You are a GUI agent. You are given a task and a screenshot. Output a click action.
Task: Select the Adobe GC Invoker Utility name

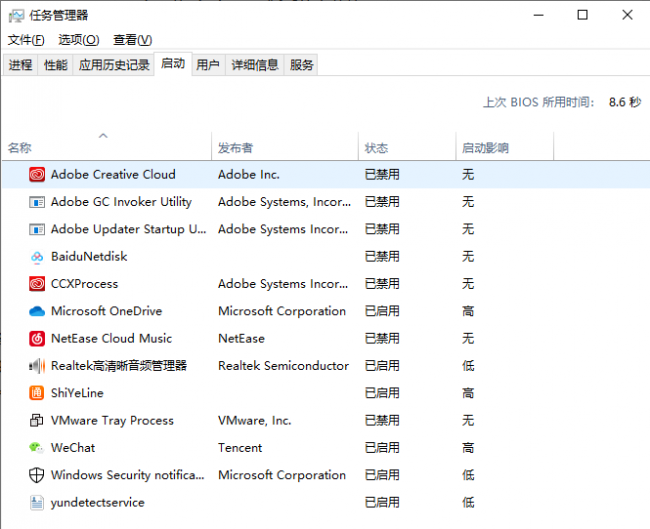coord(121,202)
